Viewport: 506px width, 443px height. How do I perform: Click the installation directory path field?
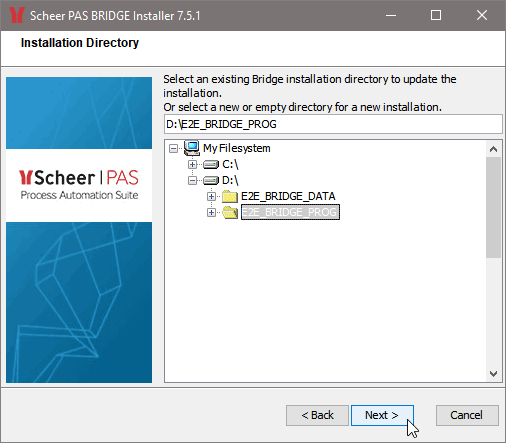pyautogui.click(x=333, y=124)
